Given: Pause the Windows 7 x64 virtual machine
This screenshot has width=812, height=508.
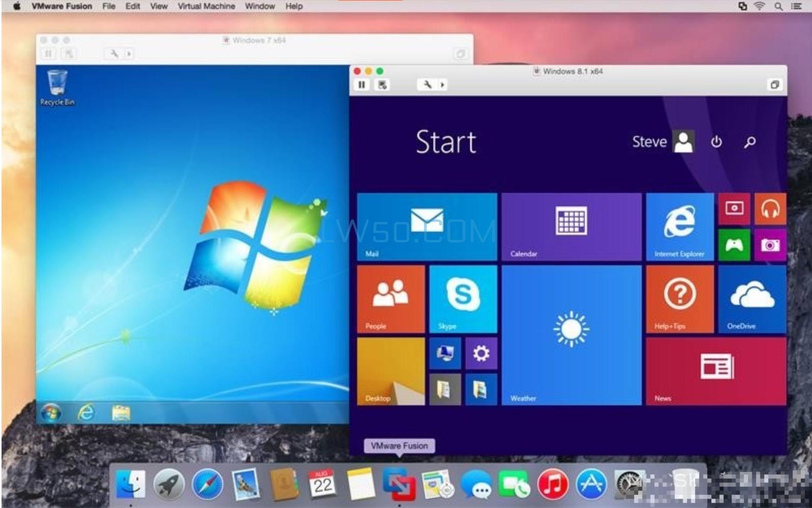Looking at the screenshot, I should (48, 53).
